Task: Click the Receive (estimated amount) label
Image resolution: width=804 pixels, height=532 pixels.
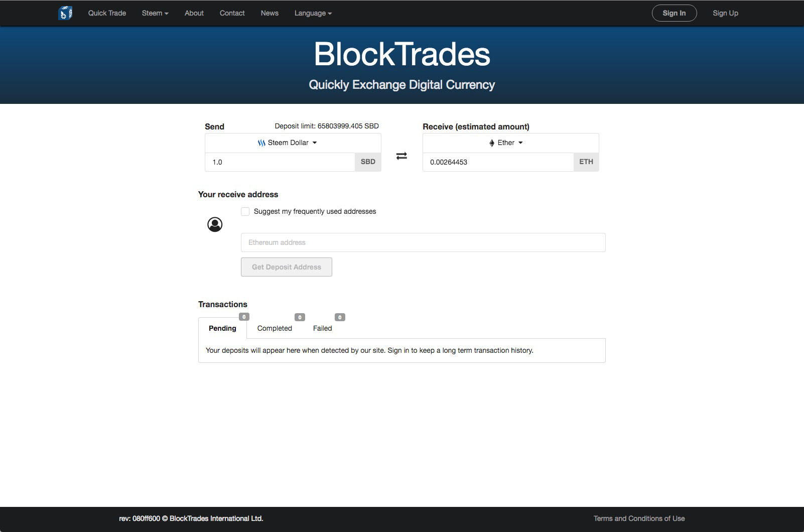Action: tap(476, 126)
